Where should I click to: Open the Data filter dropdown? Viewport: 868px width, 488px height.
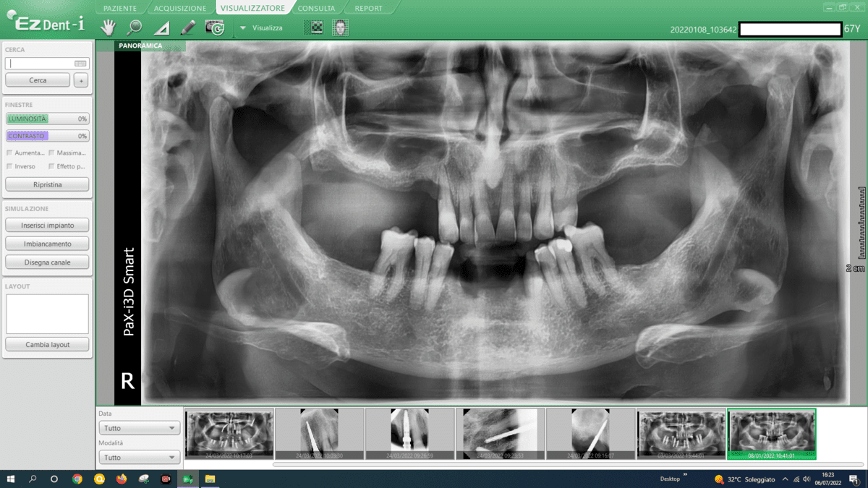[139, 428]
